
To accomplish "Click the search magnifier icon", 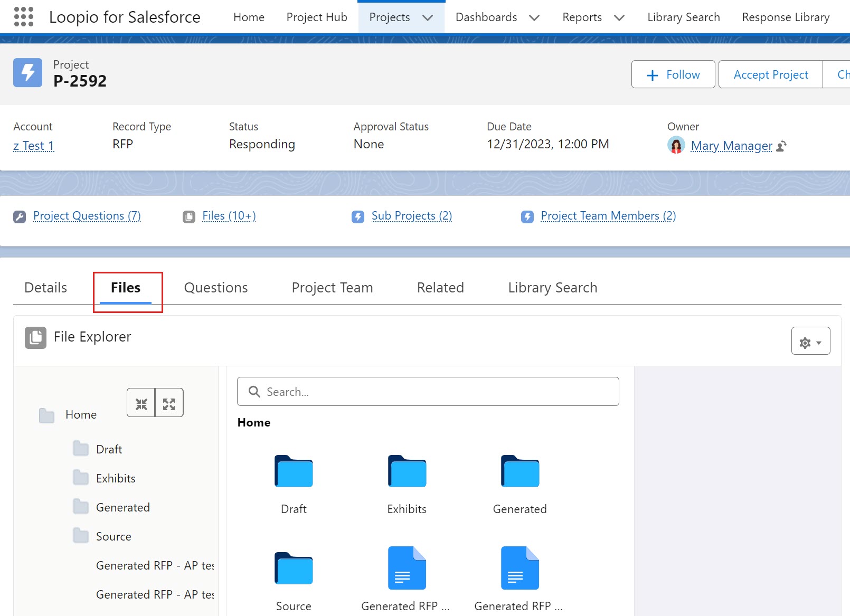I will pyautogui.click(x=254, y=392).
